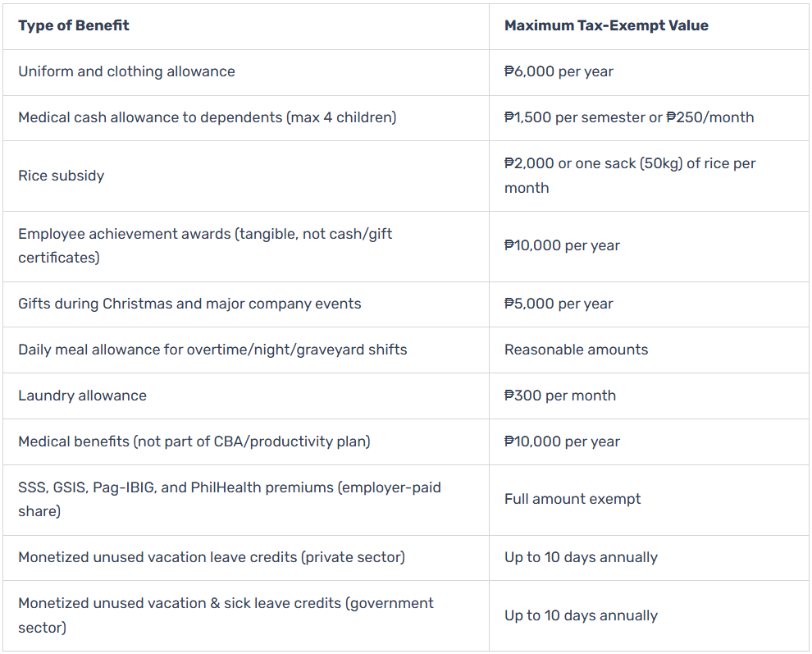Click the 'Reasonable amounts' cell
This screenshot has height=654, width=812.
[x=576, y=350]
